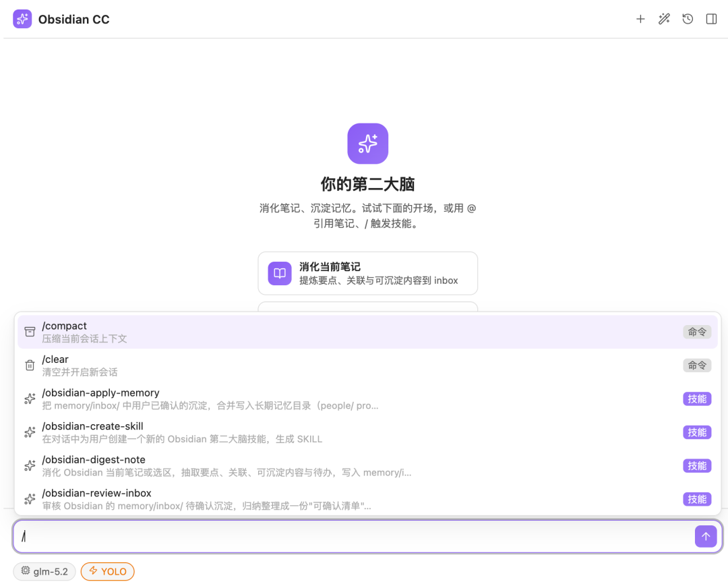Click the 你的第二大脑 heading
This screenshot has height=584, width=728.
click(368, 184)
